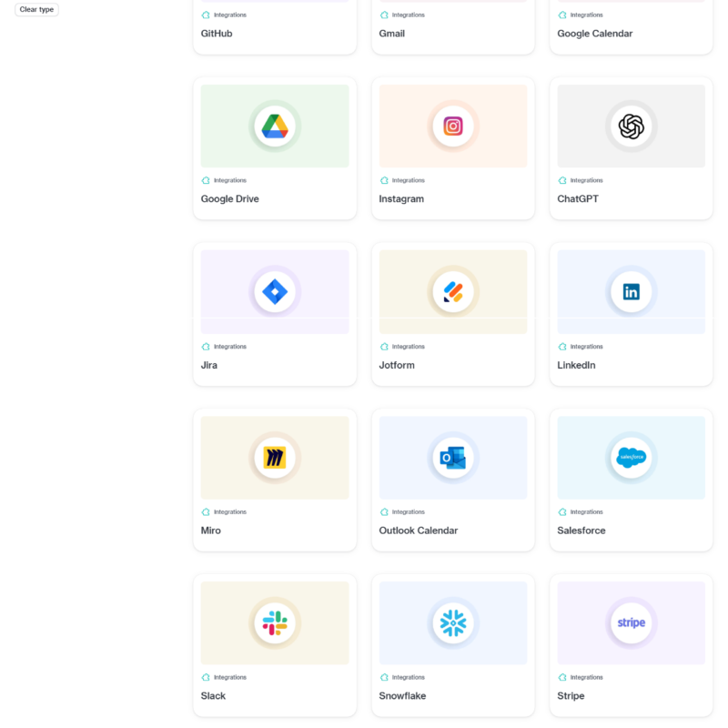Open the Gmail integration title link

[392, 34]
